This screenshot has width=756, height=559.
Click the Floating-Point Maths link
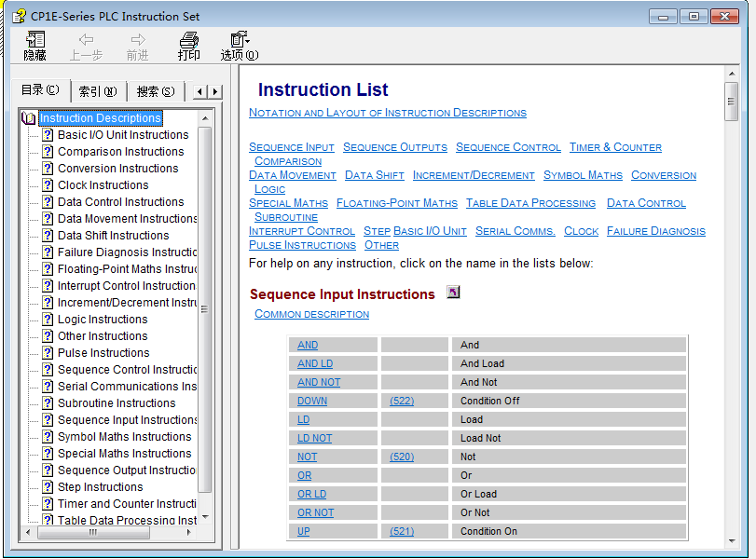click(x=396, y=203)
